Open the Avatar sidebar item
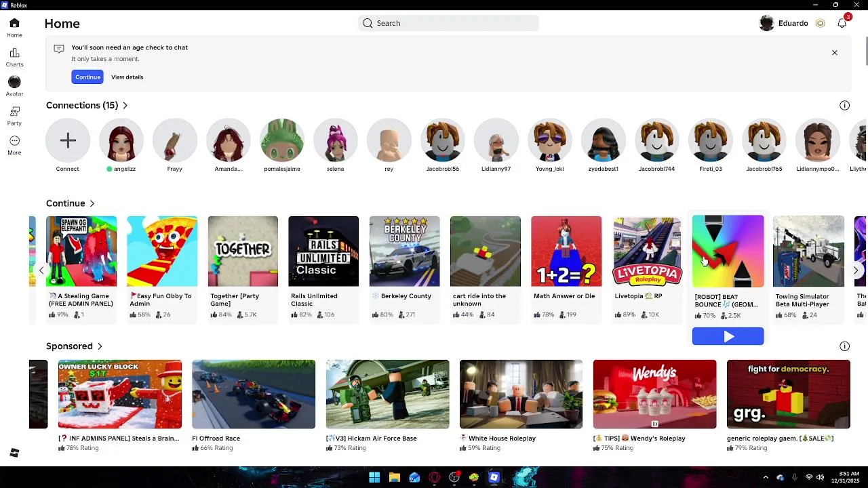Viewport: 868px width, 488px height. click(x=14, y=81)
